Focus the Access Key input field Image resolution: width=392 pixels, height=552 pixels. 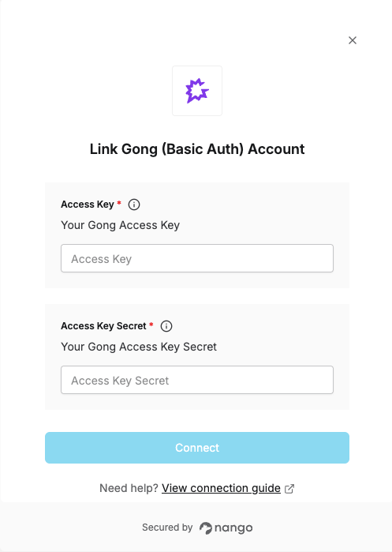pyautogui.click(x=197, y=258)
